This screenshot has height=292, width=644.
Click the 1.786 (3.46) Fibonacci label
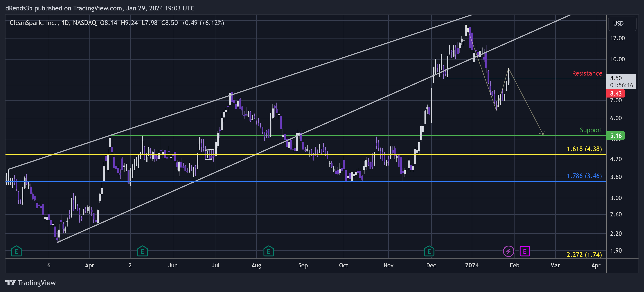(x=584, y=176)
